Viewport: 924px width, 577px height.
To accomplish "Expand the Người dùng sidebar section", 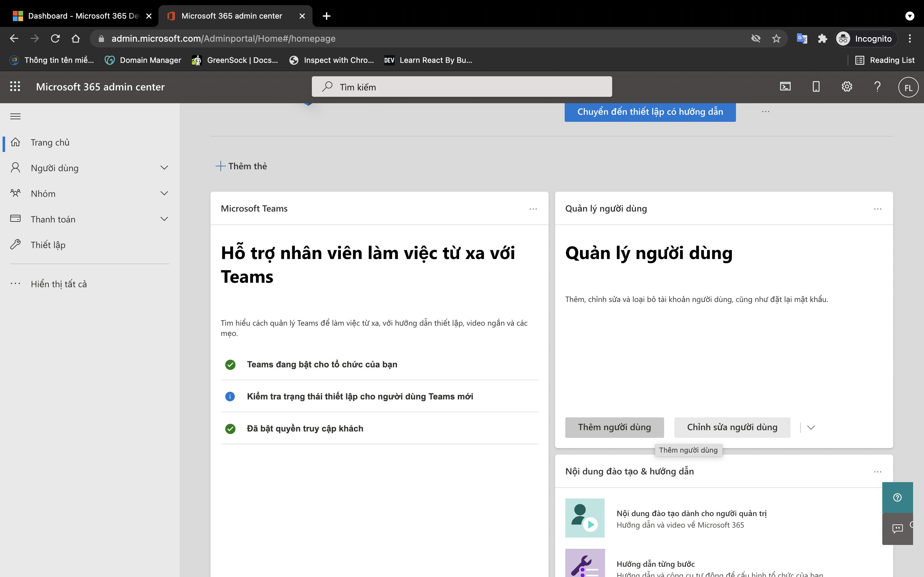I will [x=164, y=168].
